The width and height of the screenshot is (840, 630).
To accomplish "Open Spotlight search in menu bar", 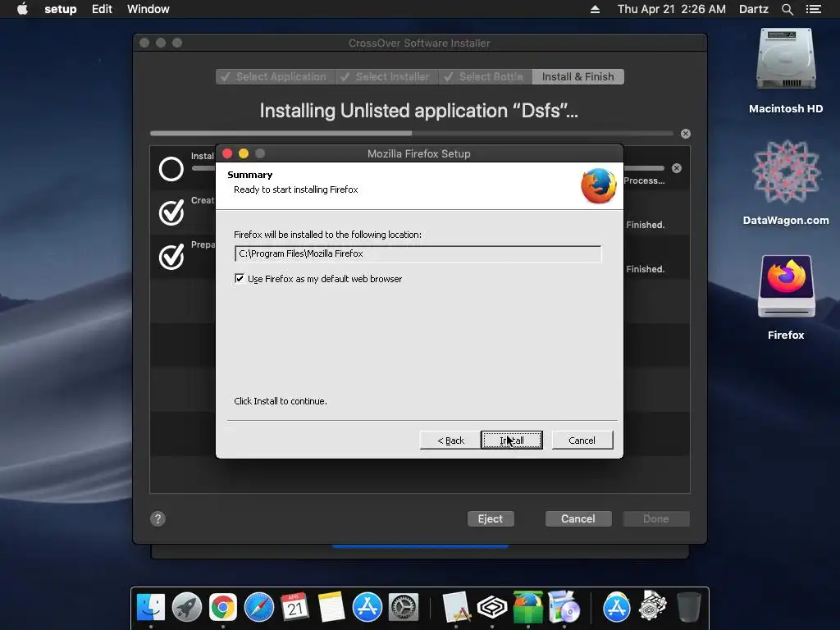I will point(787,9).
